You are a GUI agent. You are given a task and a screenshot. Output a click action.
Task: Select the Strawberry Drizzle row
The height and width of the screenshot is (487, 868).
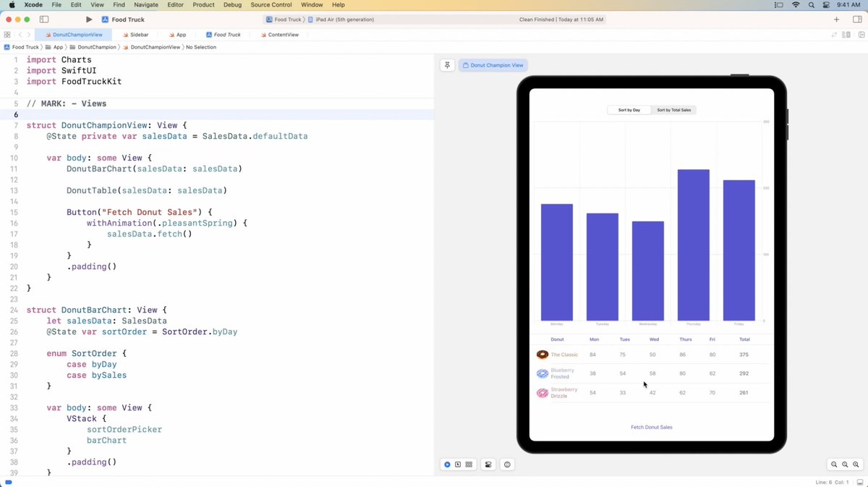point(651,393)
